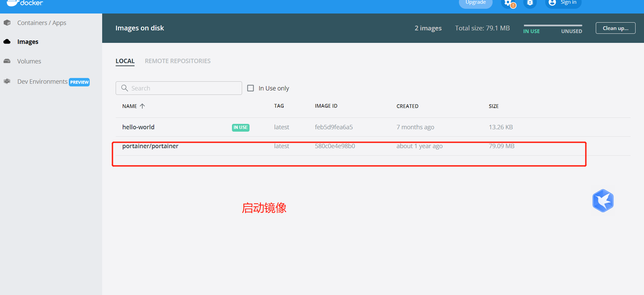Click Clean up... button
Image resolution: width=644 pixels, height=295 pixels.
[x=615, y=28]
